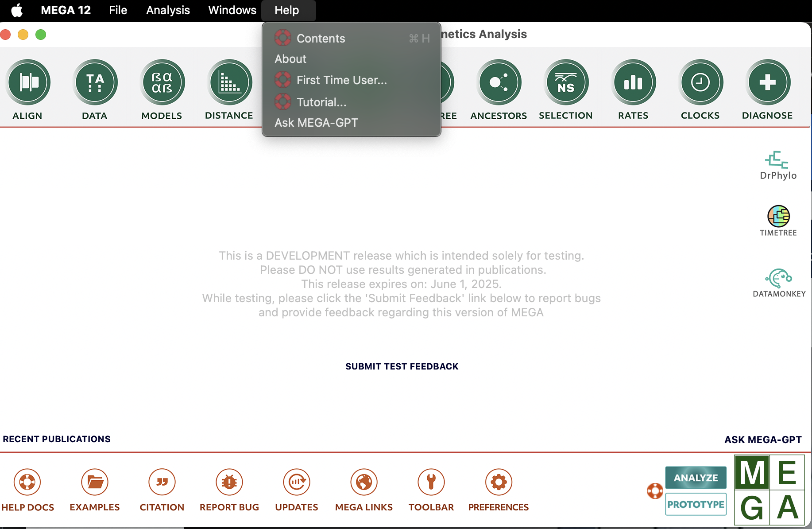The height and width of the screenshot is (529, 812).
Task: Select About in Help menu
Action: pos(352,59)
